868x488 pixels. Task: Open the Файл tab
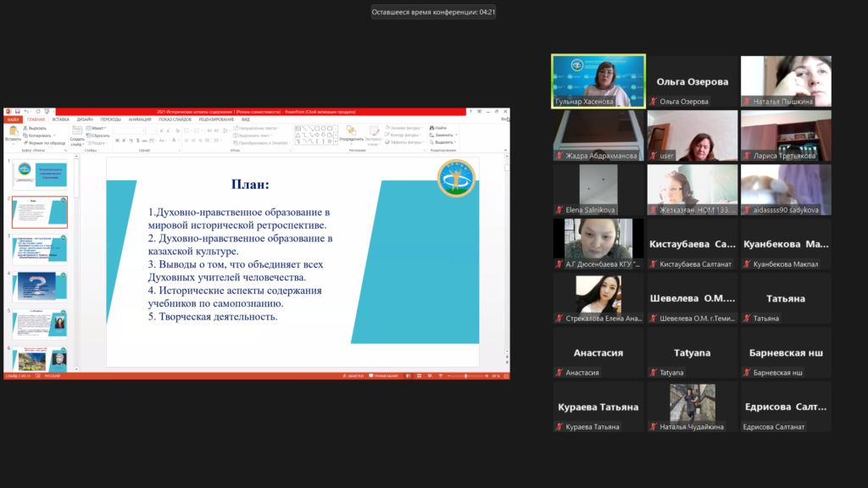point(13,119)
